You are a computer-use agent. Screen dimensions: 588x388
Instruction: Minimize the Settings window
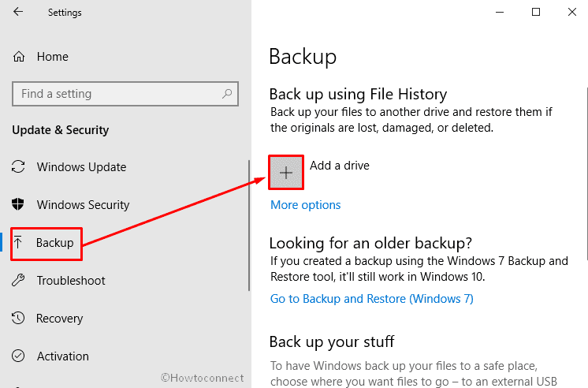click(500, 12)
